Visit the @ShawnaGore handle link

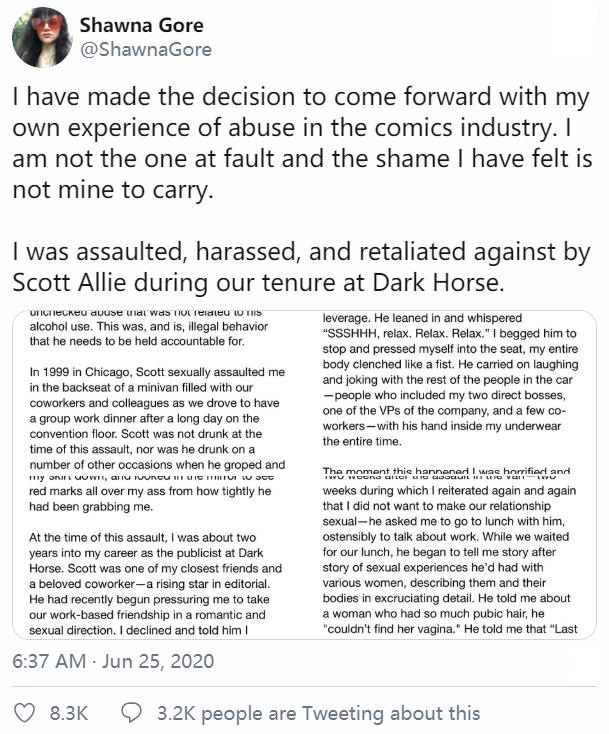point(146,50)
